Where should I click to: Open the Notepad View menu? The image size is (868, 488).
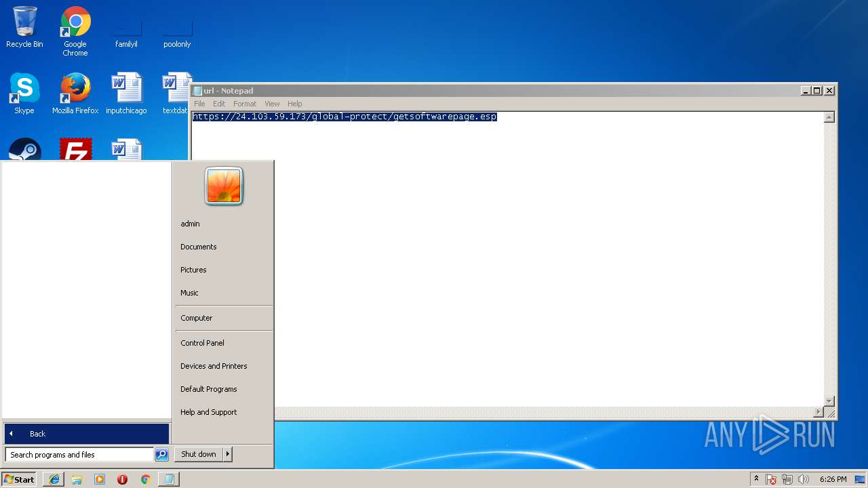coord(272,104)
